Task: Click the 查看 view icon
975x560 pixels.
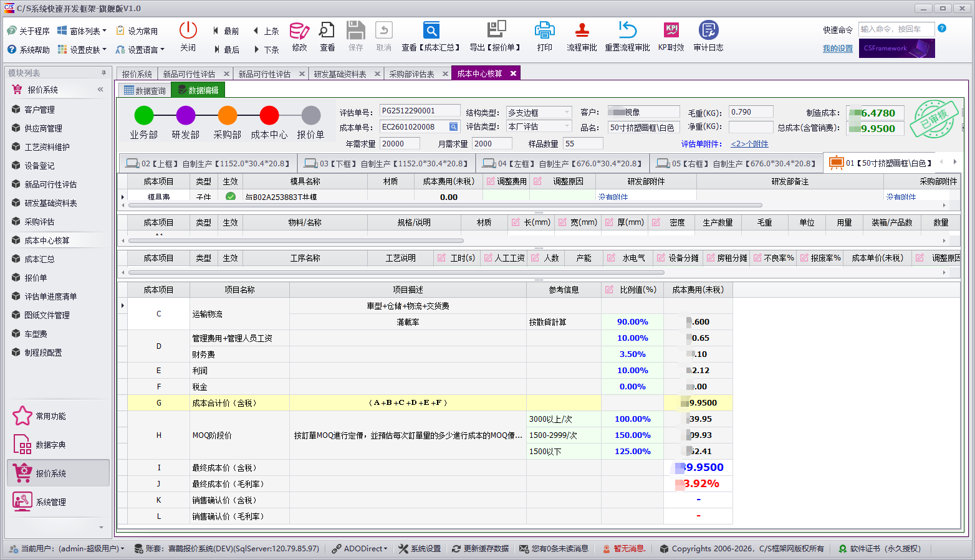Action: (327, 30)
